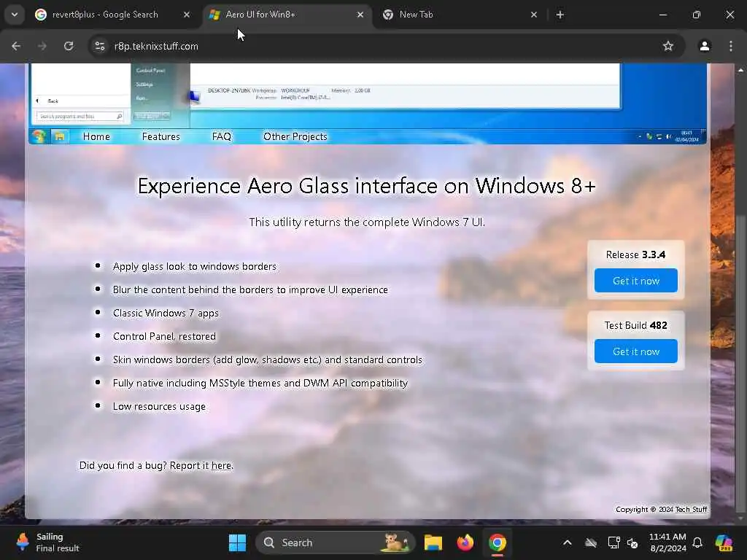Open the network status tray icon

614,542
